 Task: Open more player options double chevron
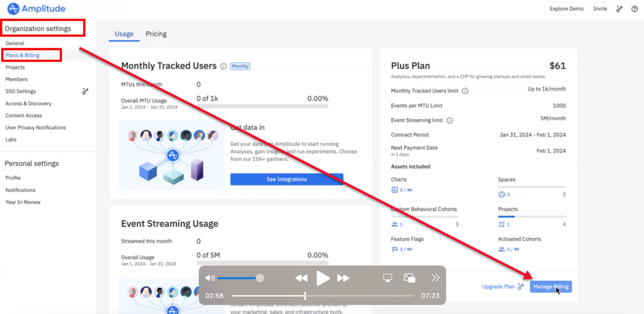coord(436,278)
